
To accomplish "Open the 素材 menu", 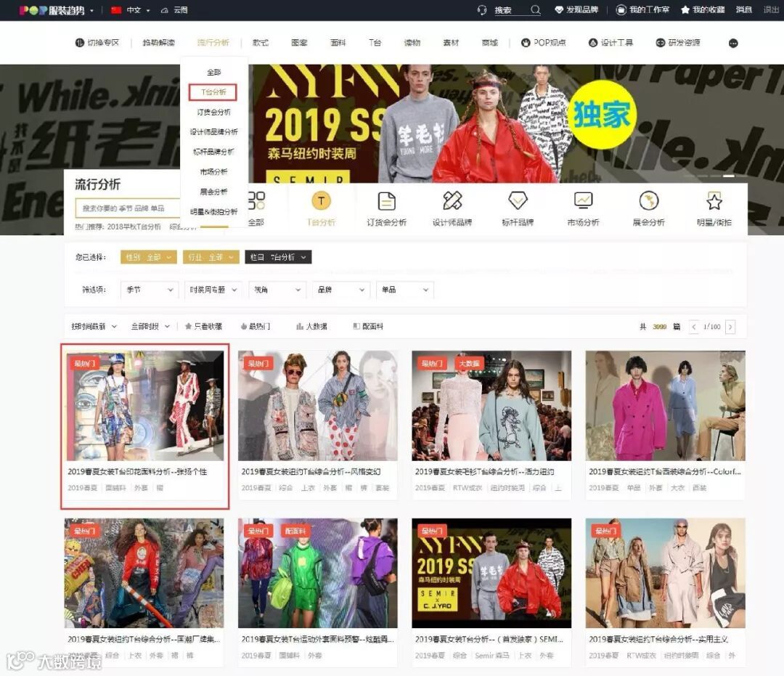I will (451, 43).
